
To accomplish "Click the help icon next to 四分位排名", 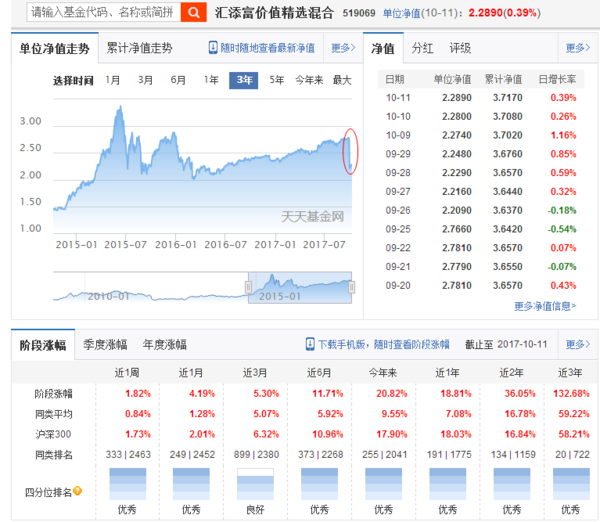I will [78, 491].
